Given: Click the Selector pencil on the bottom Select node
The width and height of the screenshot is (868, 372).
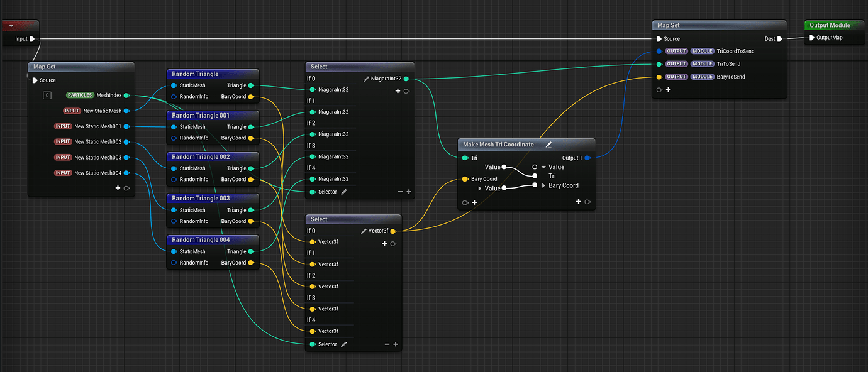Looking at the screenshot, I should click(x=345, y=344).
